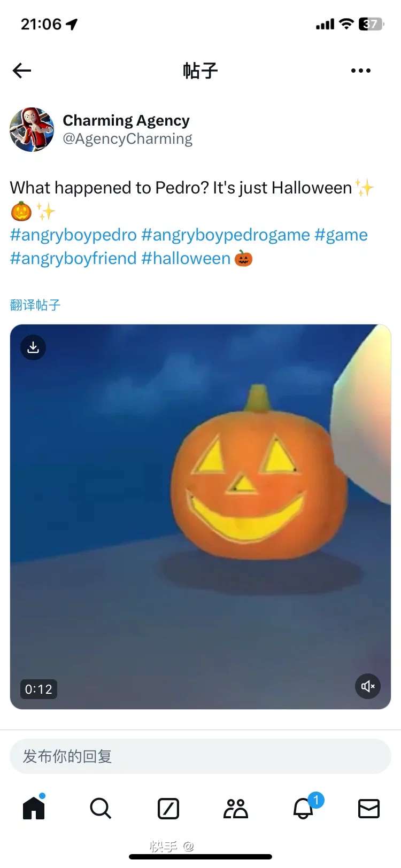Open Charming Agency profile avatar

click(x=32, y=129)
